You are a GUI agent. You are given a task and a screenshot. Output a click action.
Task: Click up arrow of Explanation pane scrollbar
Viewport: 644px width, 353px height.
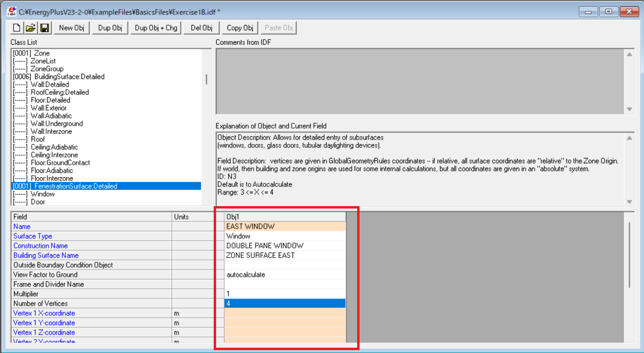(630, 138)
